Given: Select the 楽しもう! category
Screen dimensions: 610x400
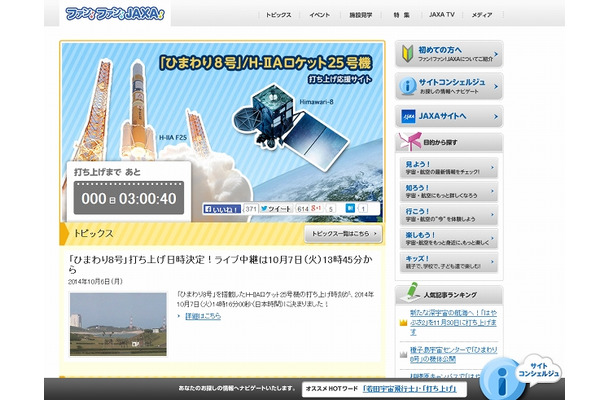Looking at the screenshot, I should click(x=449, y=239).
